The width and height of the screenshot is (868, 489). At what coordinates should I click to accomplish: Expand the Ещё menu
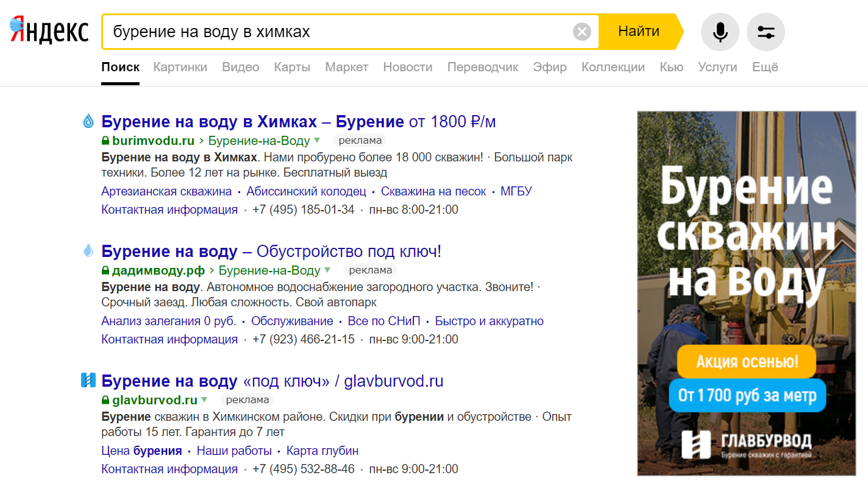[765, 67]
